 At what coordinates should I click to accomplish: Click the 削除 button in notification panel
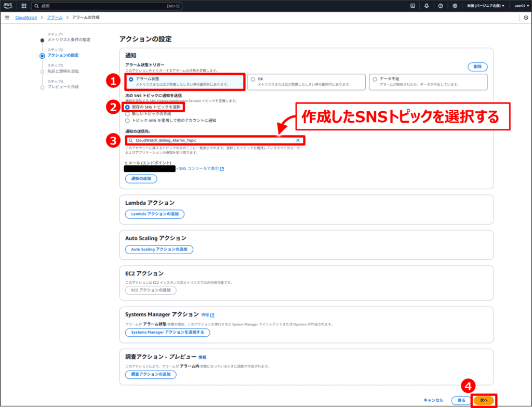coord(478,67)
